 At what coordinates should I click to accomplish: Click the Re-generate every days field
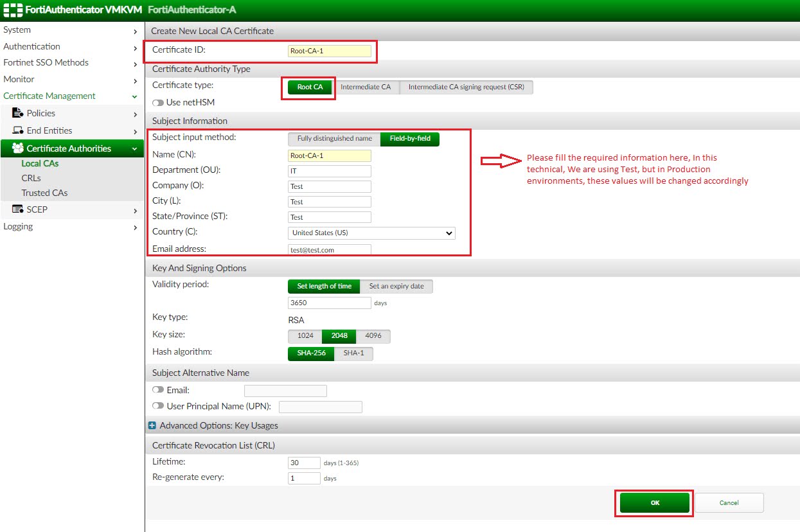coord(304,478)
